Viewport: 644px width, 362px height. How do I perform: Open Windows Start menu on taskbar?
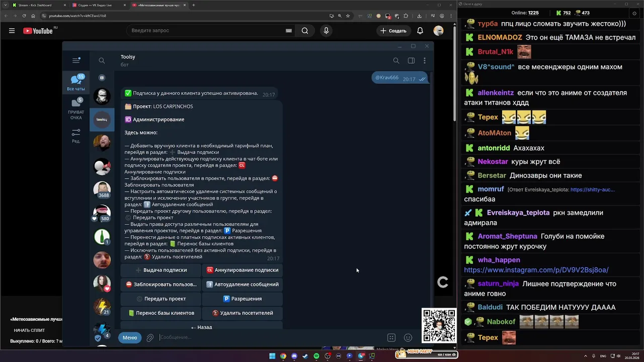(272, 356)
